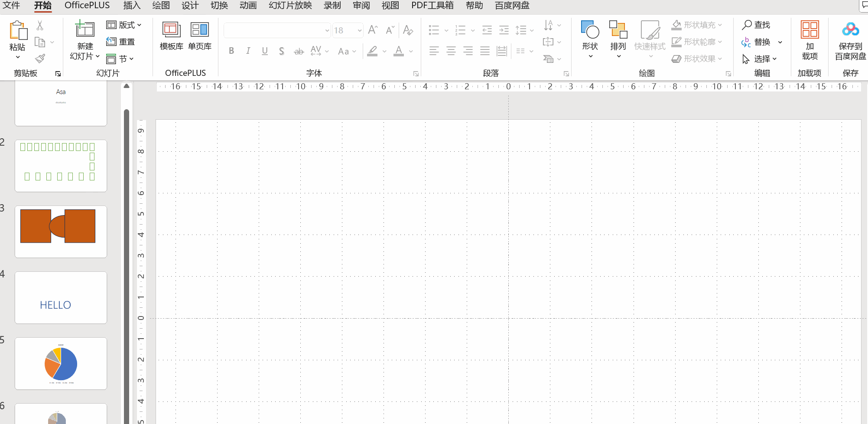Toggle italic formatting
Image resolution: width=868 pixels, height=424 pixels.
tap(248, 51)
